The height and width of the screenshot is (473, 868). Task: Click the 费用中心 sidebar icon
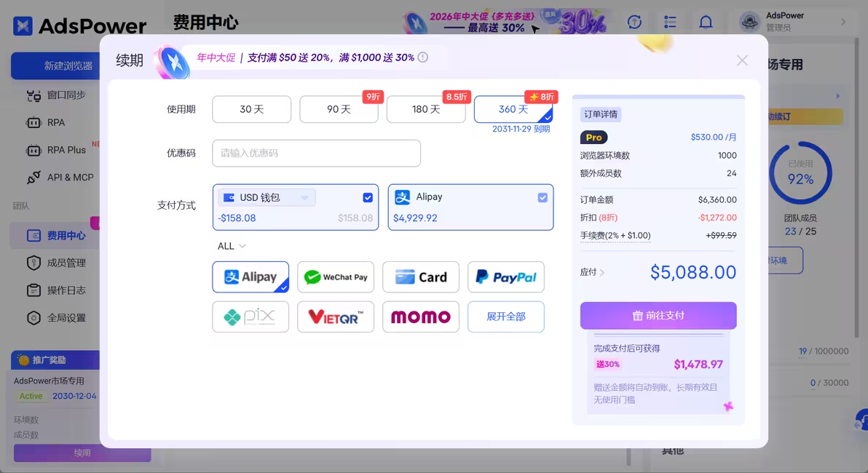[x=33, y=236]
